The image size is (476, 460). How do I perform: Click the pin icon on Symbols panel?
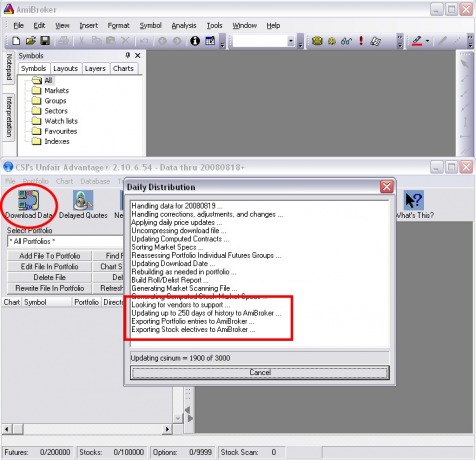pyautogui.click(x=128, y=55)
